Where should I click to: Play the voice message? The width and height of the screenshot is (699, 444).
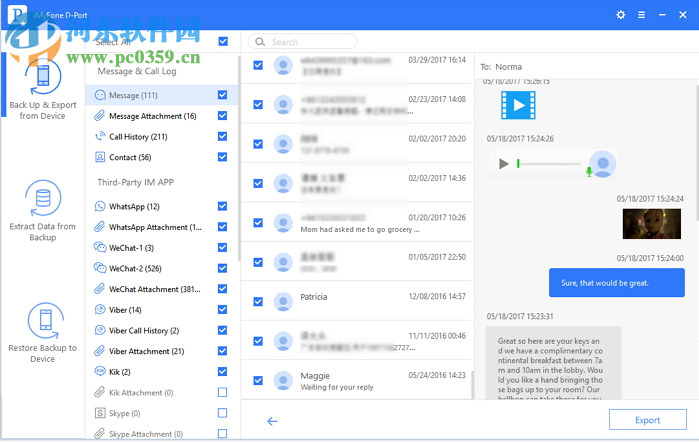[x=504, y=164]
